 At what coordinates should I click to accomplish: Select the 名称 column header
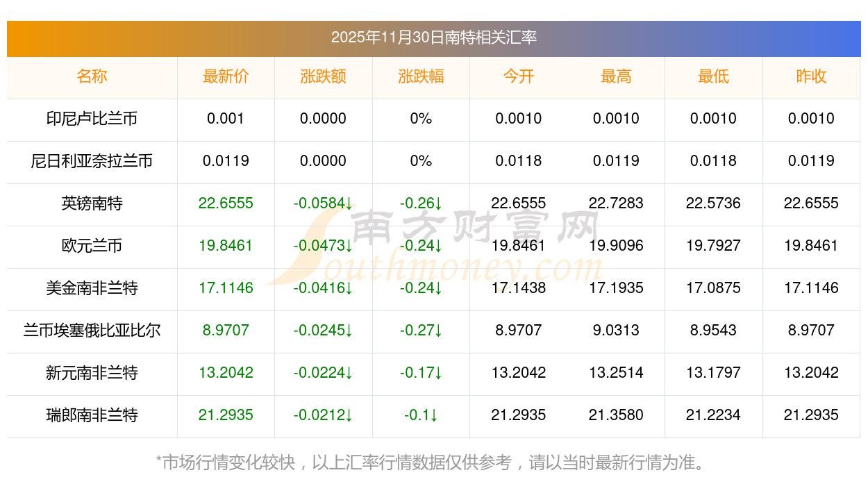[92, 76]
